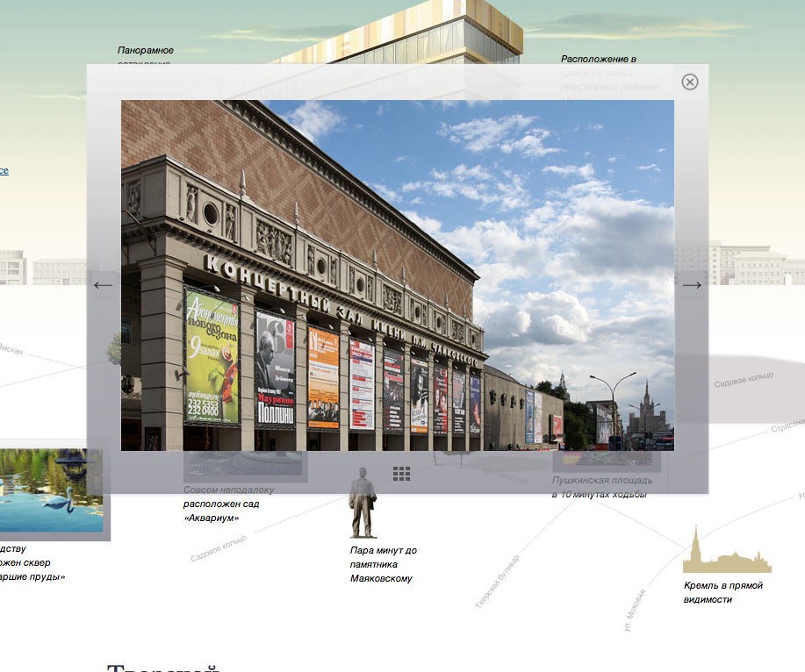Open the "Старшие пруды" square caption
Viewport: 805px width, 672px height.
click(x=32, y=576)
